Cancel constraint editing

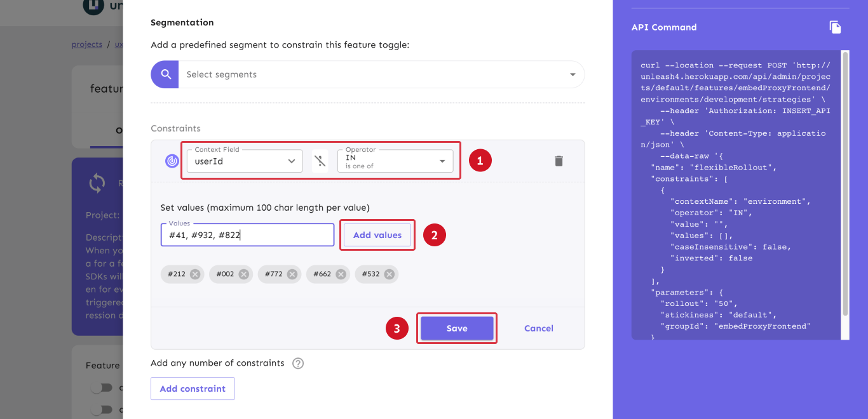coord(538,328)
